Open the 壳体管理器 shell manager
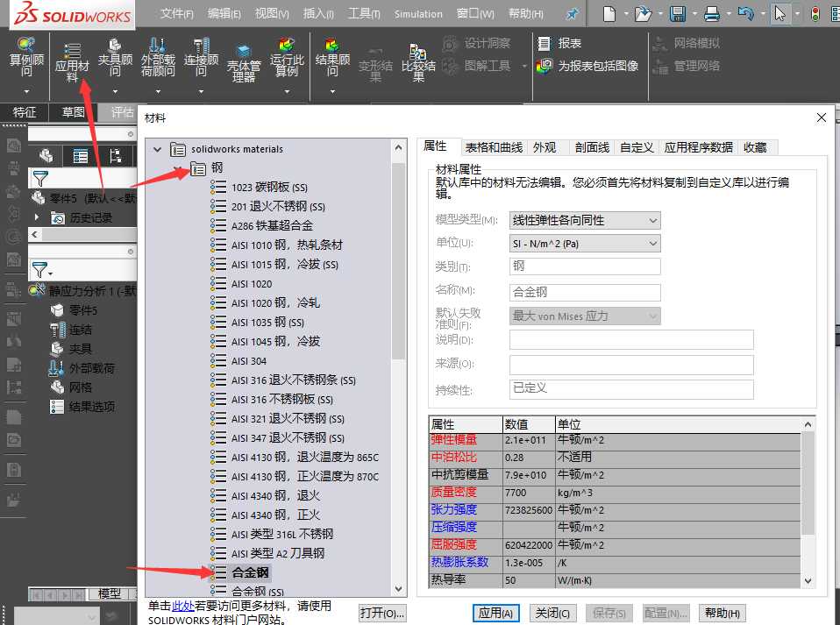 244,63
